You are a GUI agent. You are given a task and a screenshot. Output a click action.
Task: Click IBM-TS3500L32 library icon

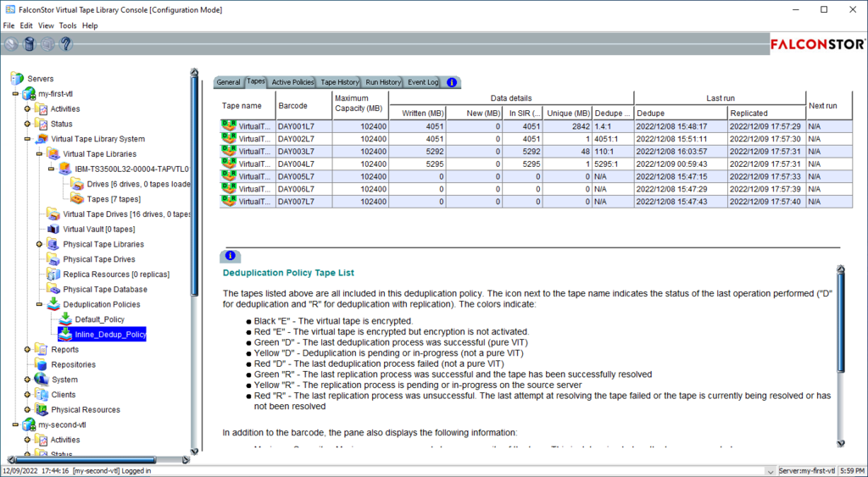click(64, 169)
